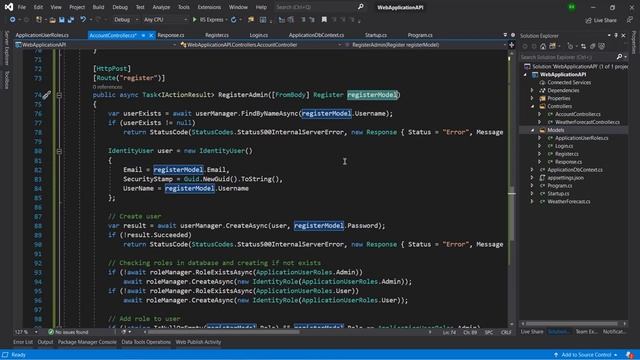The image size is (640, 360).
Task: Click the Save All toolbar icon
Action: [x=71, y=20]
